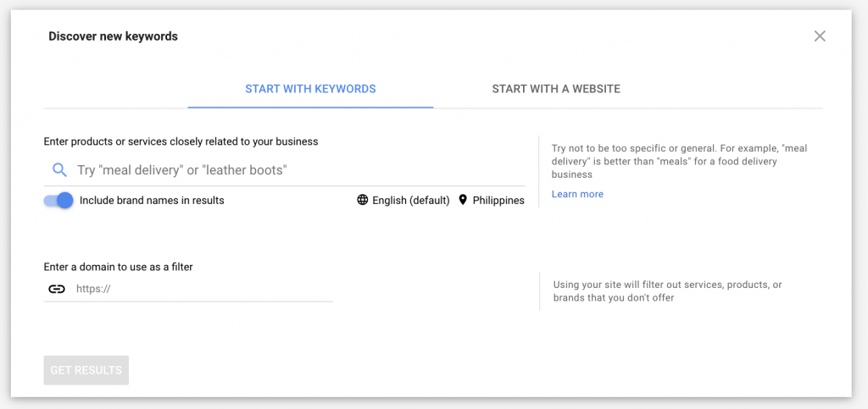868x409 pixels.
Task: Click the 'Using your site will filter out' text
Action: pyautogui.click(x=668, y=291)
